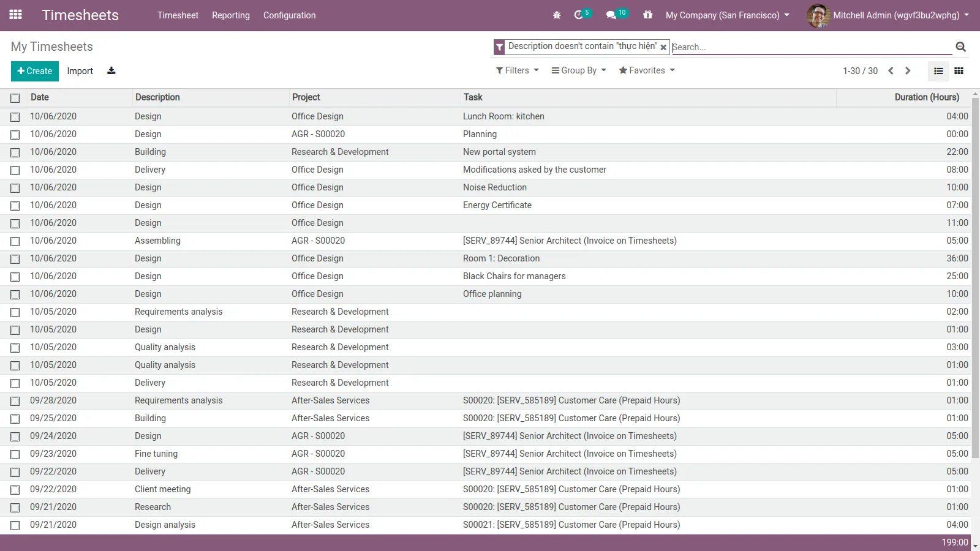Open the Favorites dropdown
Viewport: 980px width, 551px height.
(x=647, y=70)
